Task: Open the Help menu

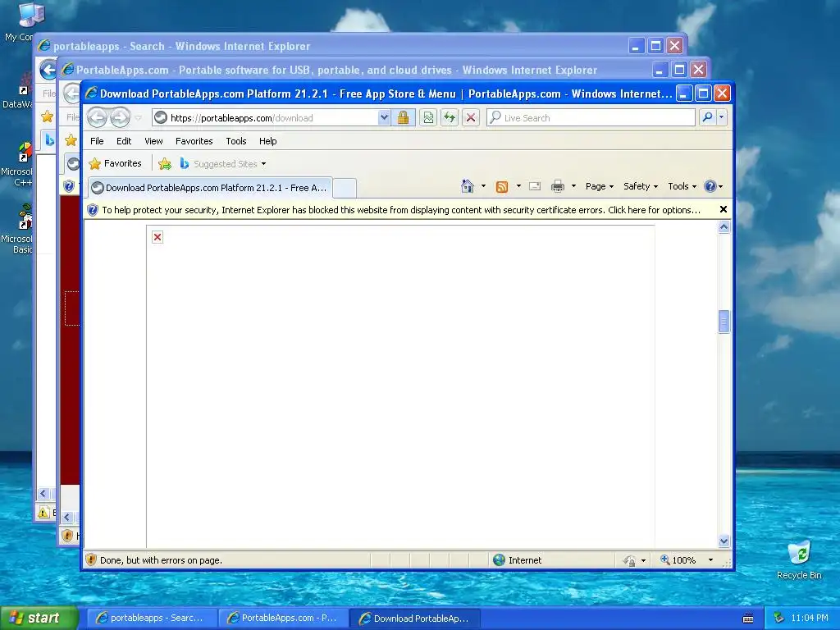Action: pyautogui.click(x=268, y=141)
